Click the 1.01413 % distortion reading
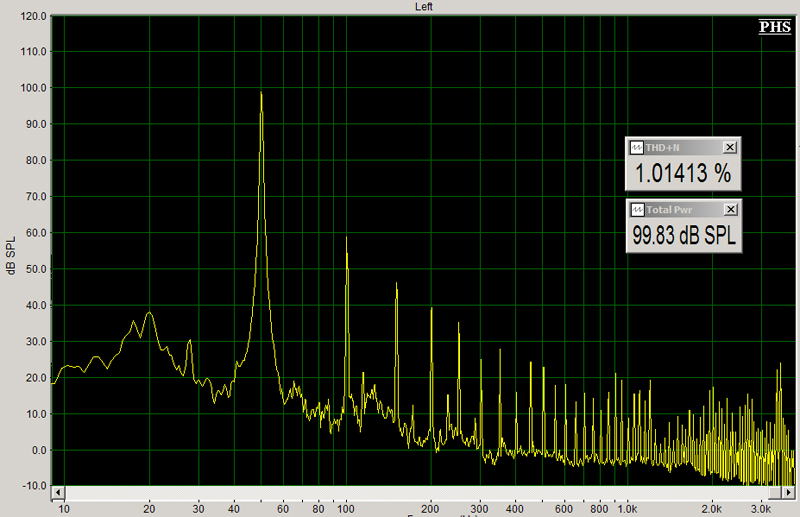Viewport: 800px width, 517px height. point(683,174)
